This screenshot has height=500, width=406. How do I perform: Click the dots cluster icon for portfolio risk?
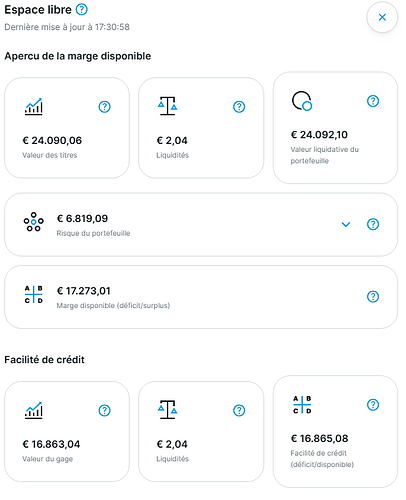33,222
